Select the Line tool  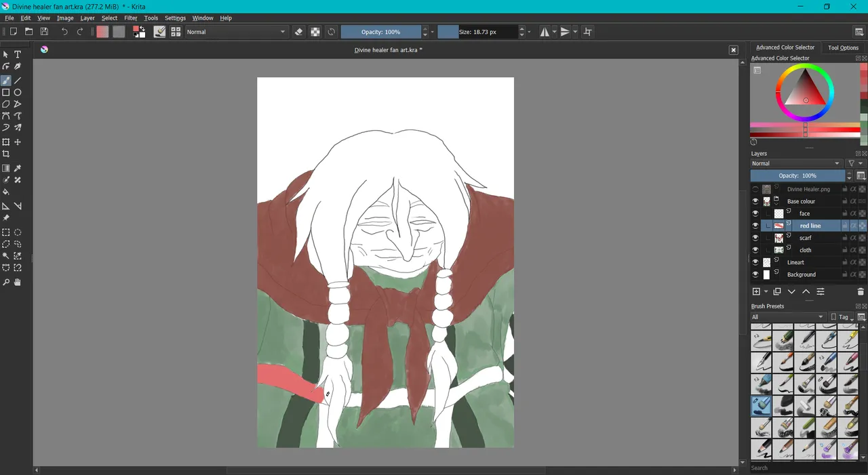[x=18, y=81]
